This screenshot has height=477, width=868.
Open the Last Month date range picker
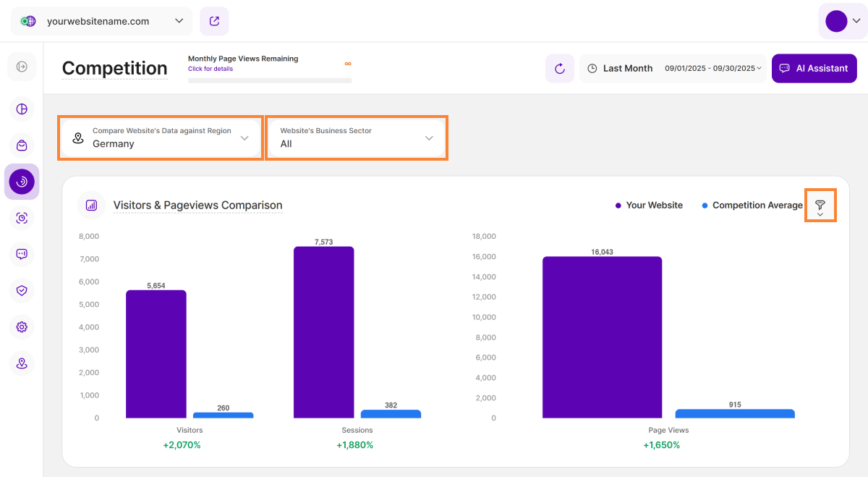click(x=673, y=69)
